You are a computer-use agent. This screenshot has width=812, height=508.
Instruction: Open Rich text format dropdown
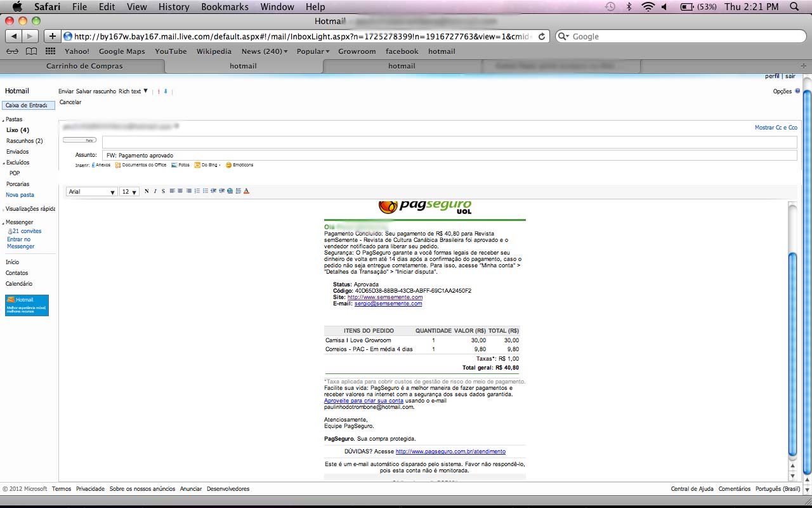[x=133, y=91]
